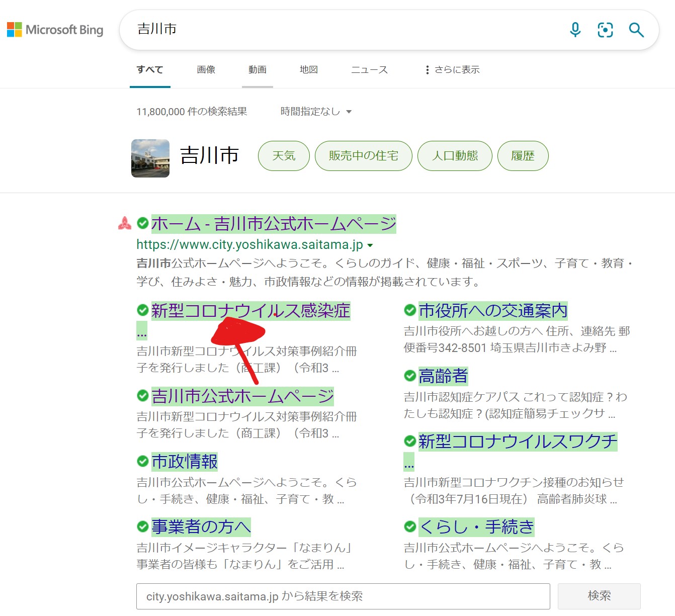The height and width of the screenshot is (616, 675).
Task: Switch to the ニュース tab
Action: coord(369,70)
